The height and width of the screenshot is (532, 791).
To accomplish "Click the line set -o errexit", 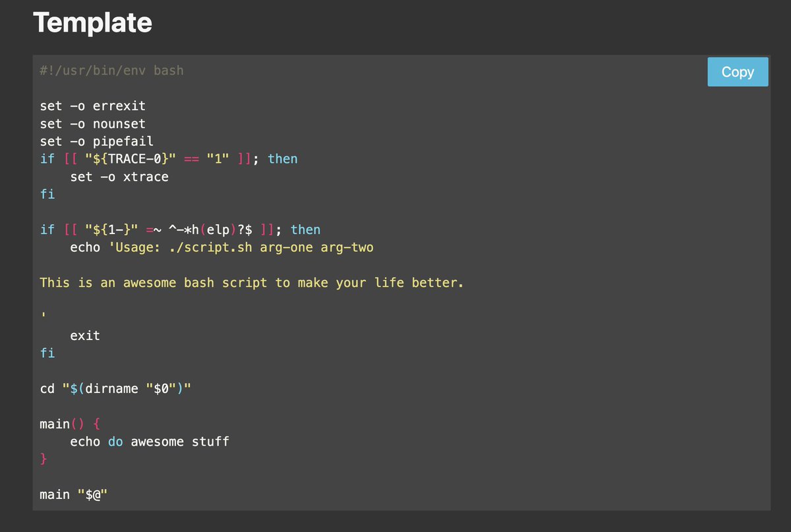I will [x=92, y=105].
